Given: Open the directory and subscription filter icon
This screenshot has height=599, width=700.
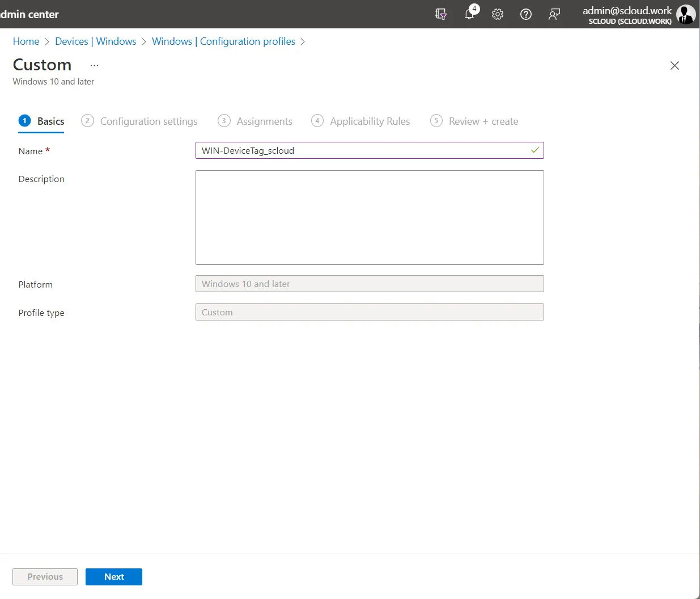Looking at the screenshot, I should click(441, 14).
